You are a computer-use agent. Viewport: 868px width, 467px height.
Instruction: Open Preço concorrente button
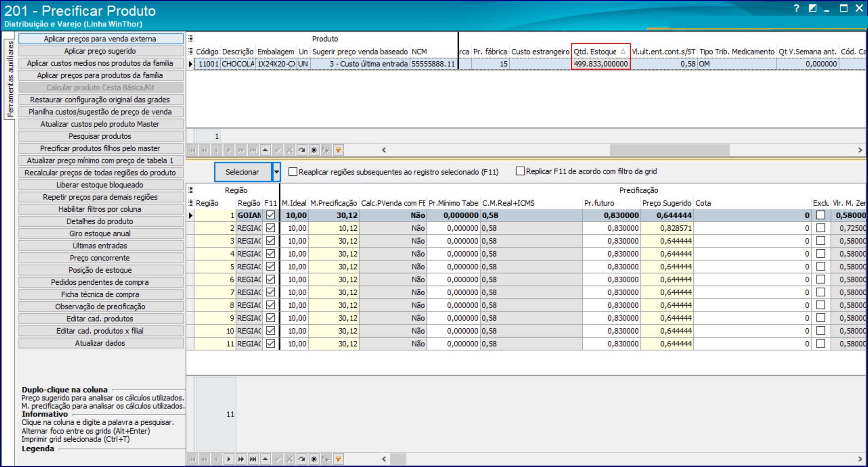(100, 258)
